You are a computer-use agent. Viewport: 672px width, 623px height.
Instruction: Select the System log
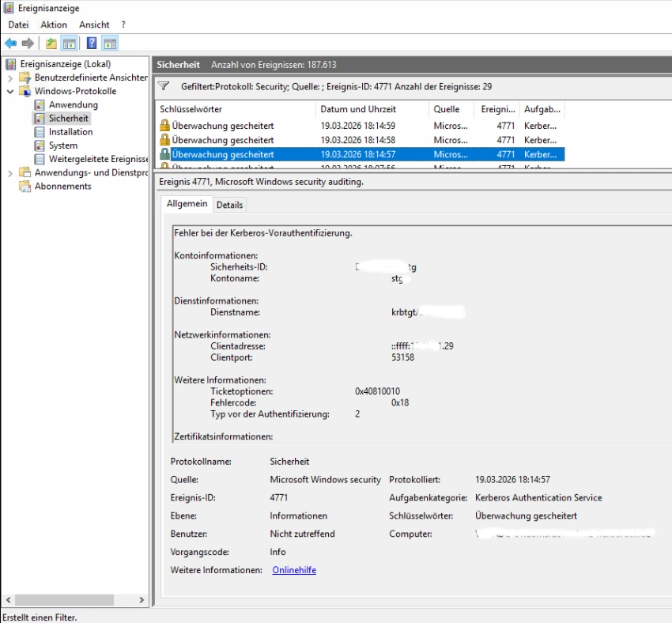click(63, 145)
